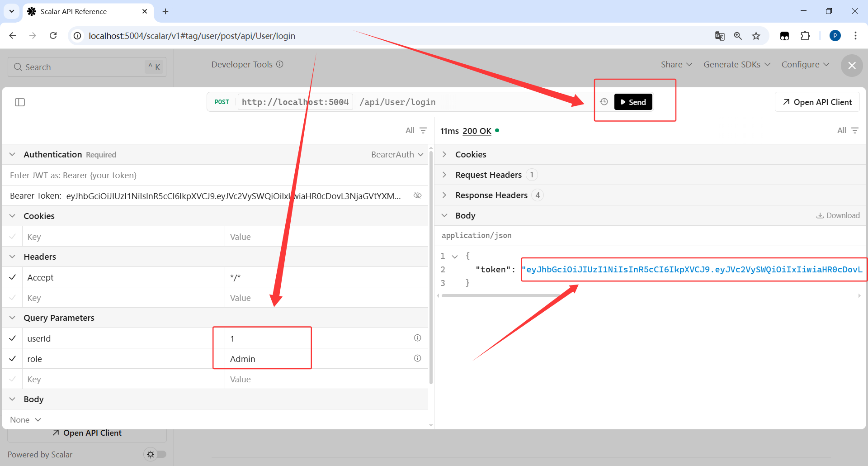Screen dimensions: 868x466
Task: Toggle the empty Cookies row checkbox
Action: pos(13,236)
